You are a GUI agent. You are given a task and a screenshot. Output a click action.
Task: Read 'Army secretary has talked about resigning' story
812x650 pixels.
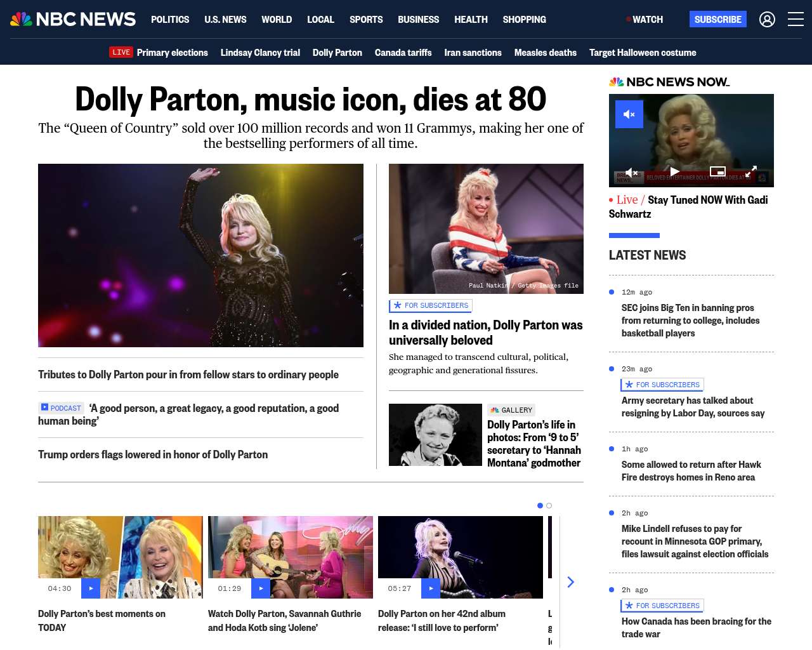[693, 407]
